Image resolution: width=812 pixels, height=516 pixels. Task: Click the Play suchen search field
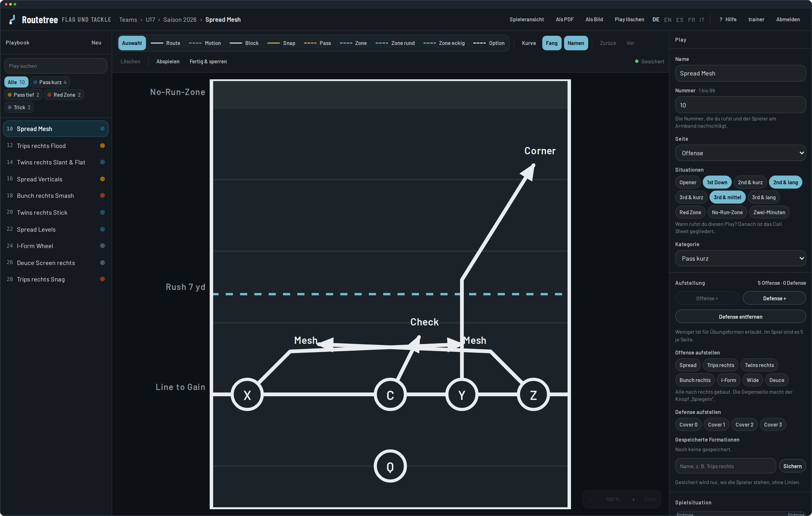56,66
